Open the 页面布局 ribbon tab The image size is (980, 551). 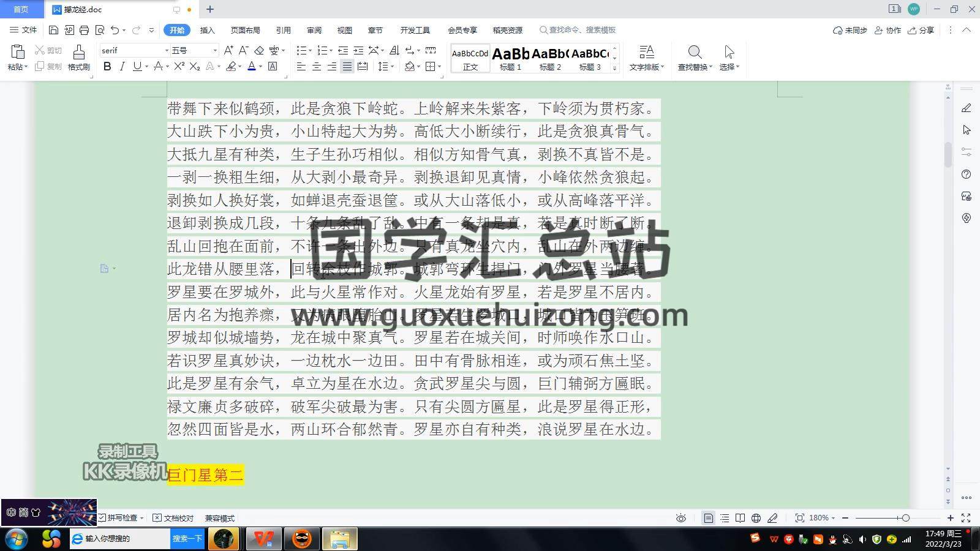tap(245, 30)
